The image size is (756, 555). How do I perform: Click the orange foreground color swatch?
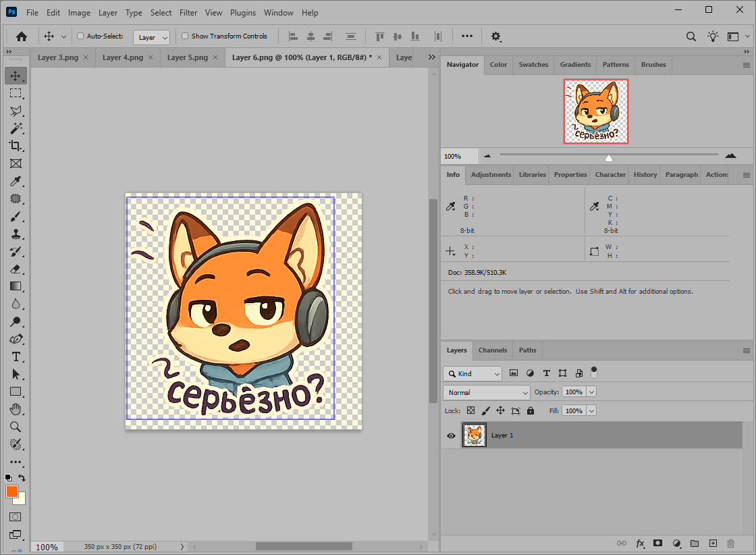pos(12,492)
